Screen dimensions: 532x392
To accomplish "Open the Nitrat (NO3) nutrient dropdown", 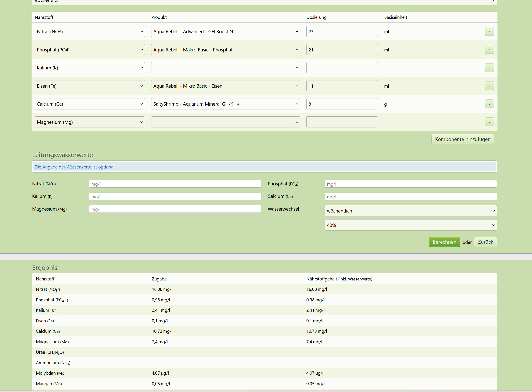I will pyautogui.click(x=90, y=32).
